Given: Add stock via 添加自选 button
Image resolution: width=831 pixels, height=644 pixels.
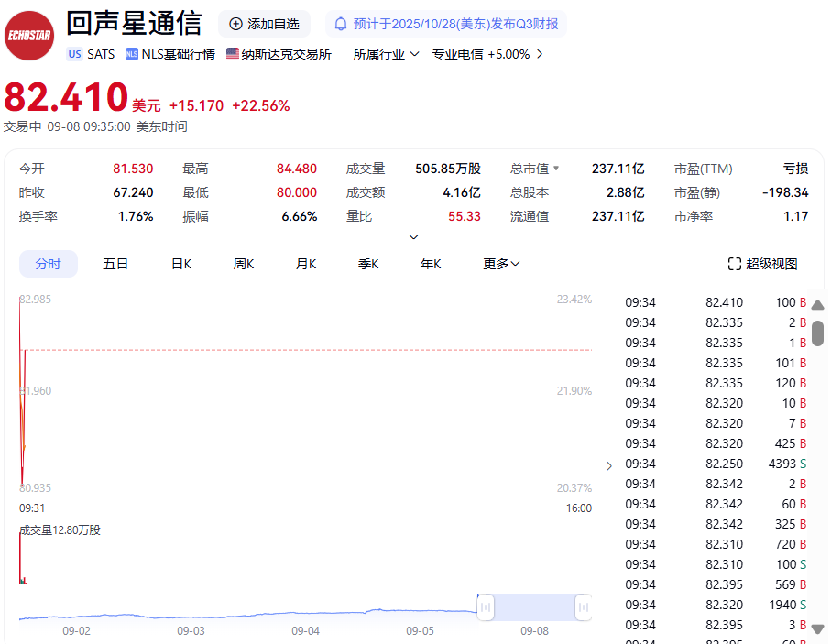Looking at the screenshot, I should [264, 24].
